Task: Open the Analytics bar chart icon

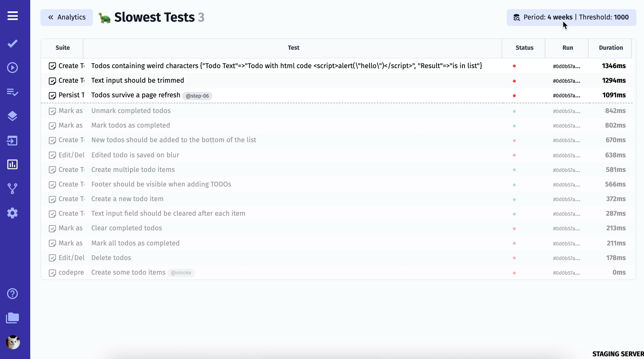Action: (x=13, y=165)
